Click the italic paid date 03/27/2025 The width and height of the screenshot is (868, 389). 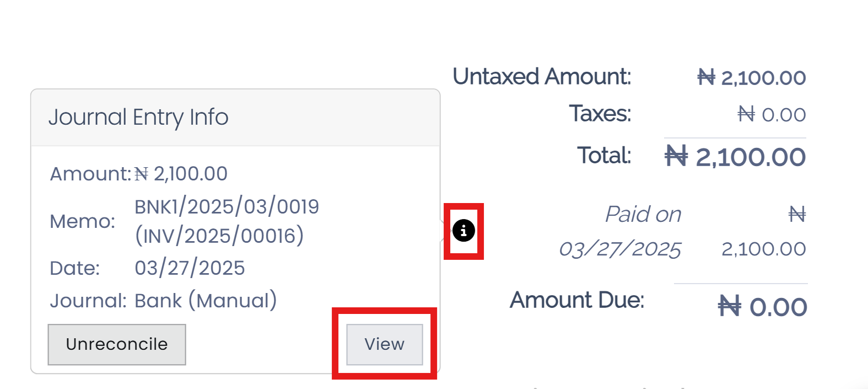[x=620, y=249]
